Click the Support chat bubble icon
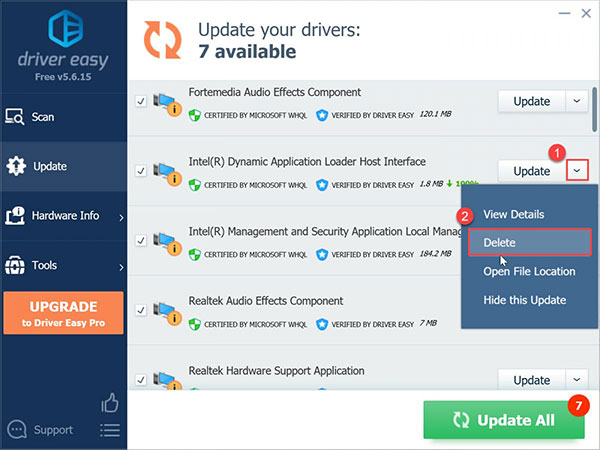This screenshot has height=450, width=600. pos(16,430)
